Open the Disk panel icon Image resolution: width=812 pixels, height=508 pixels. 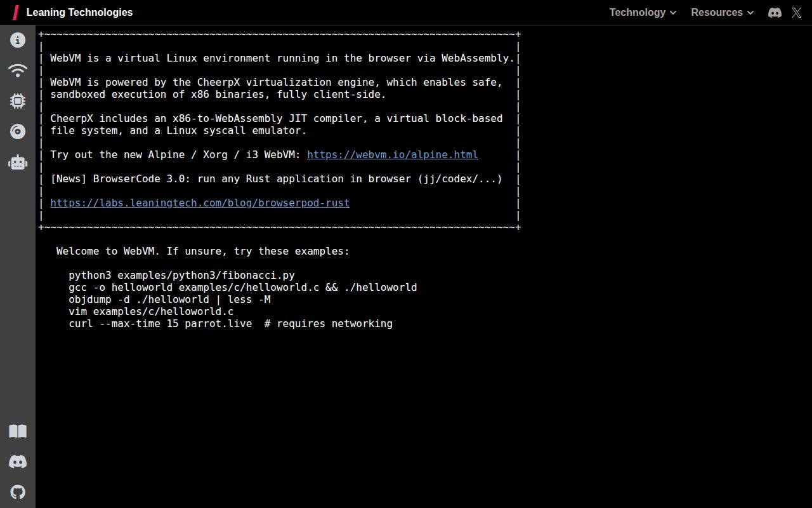tap(18, 131)
